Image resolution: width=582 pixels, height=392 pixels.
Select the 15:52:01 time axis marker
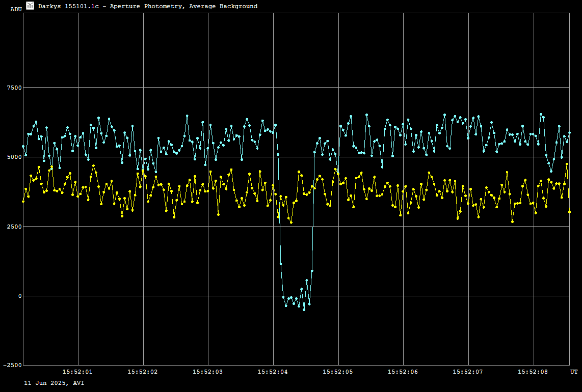(x=77, y=372)
